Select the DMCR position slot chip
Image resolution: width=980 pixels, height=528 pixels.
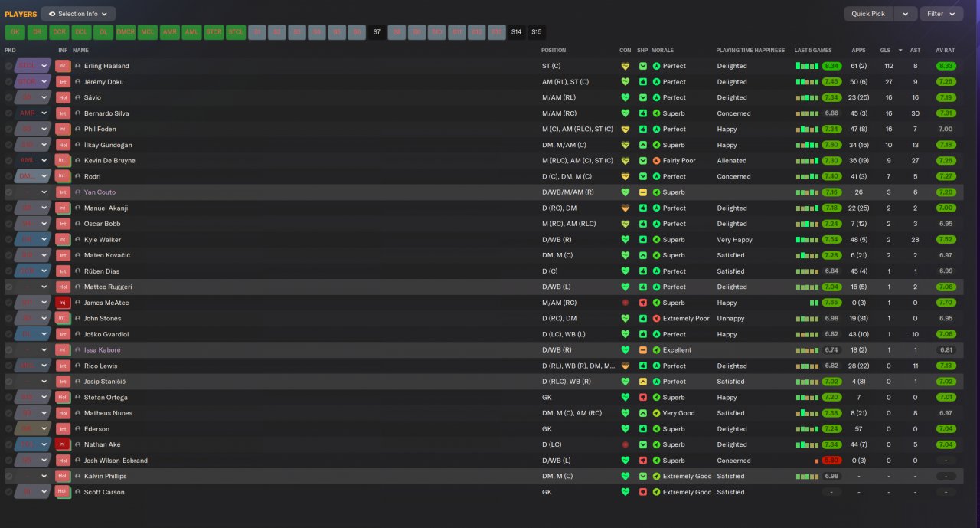pos(126,32)
